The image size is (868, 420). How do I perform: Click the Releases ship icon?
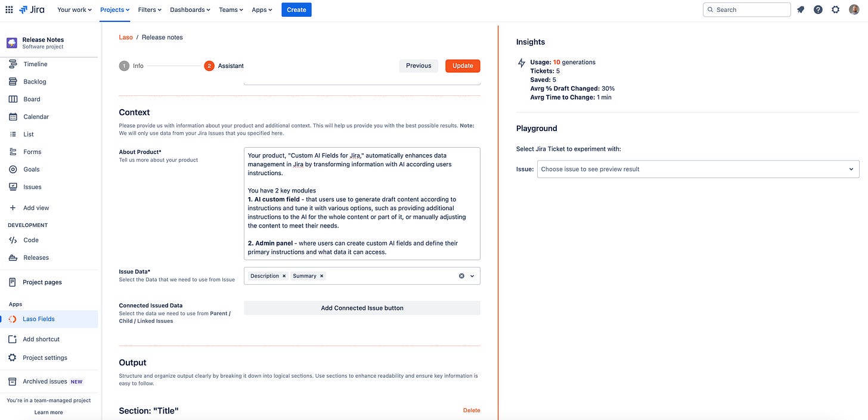click(x=13, y=257)
